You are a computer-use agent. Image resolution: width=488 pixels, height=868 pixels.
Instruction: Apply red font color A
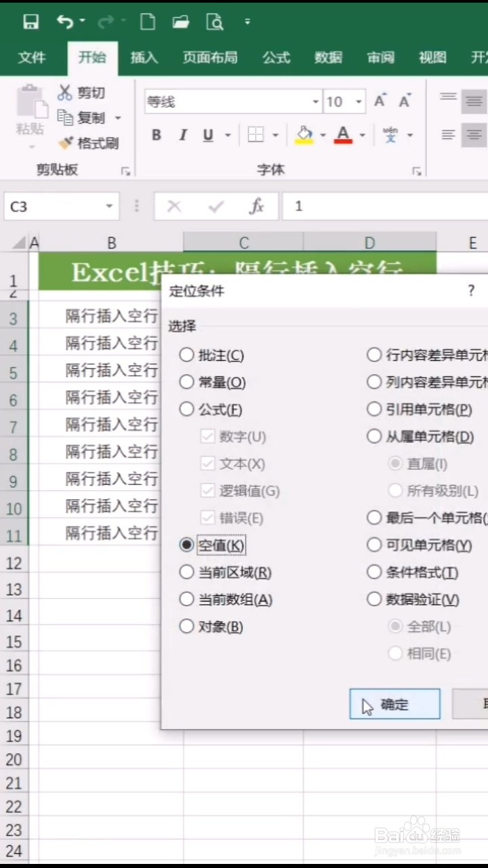click(x=343, y=134)
